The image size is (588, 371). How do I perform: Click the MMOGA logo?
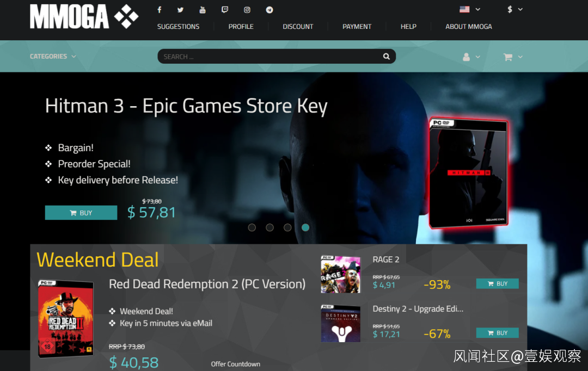coord(84,16)
